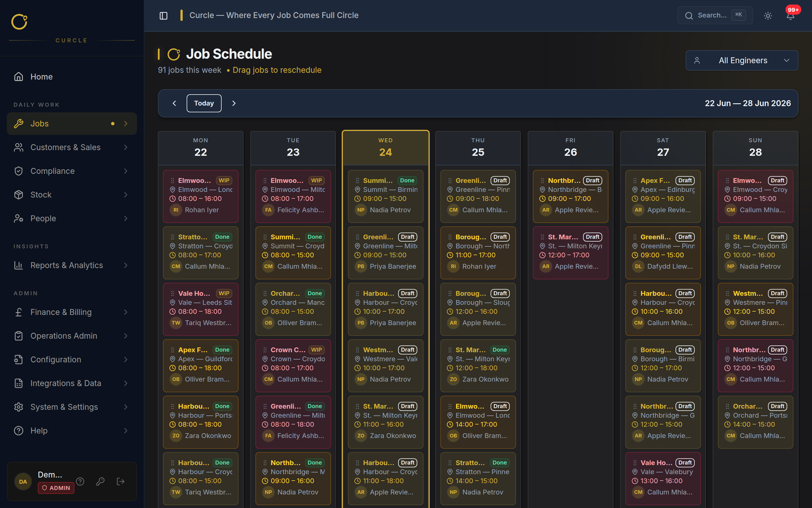Image resolution: width=812 pixels, height=508 pixels.
Task: Open the All Engineers dropdown
Action: [x=742, y=60]
